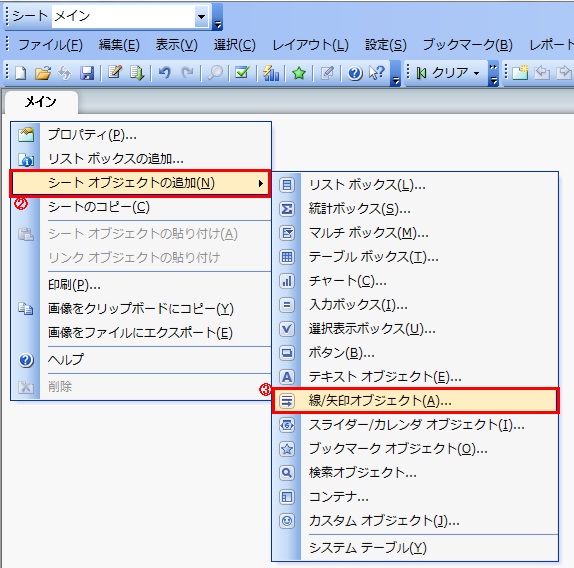This screenshot has width=574, height=568.
Task: Expand the クリア button dropdown arrow
Action: 476,73
